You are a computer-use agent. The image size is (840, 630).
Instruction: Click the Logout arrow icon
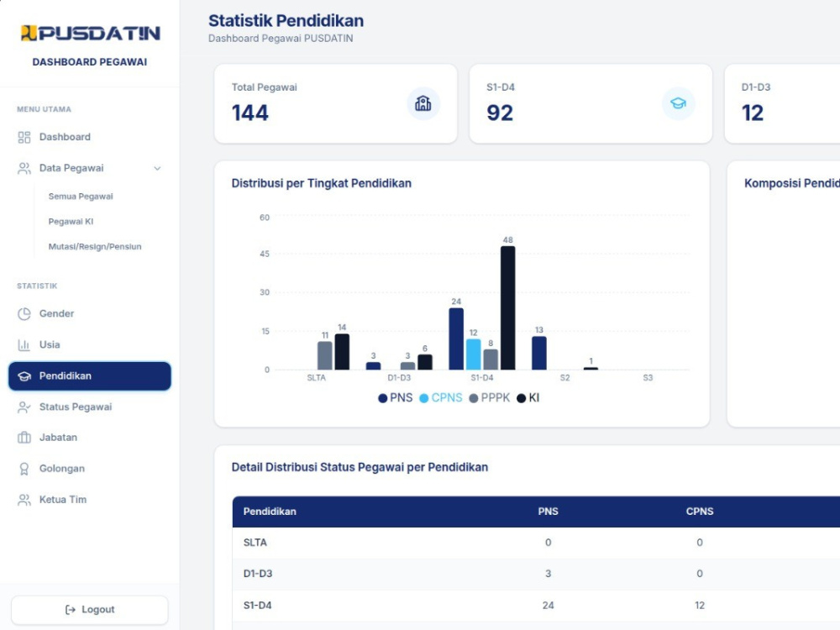tap(71, 610)
